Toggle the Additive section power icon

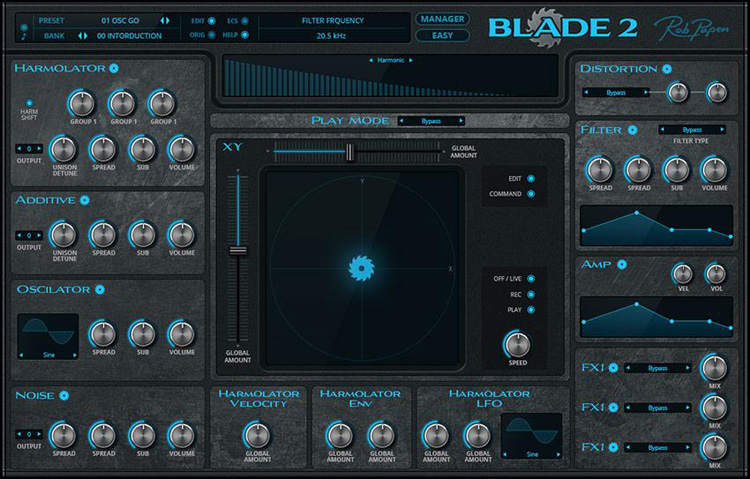point(85,200)
